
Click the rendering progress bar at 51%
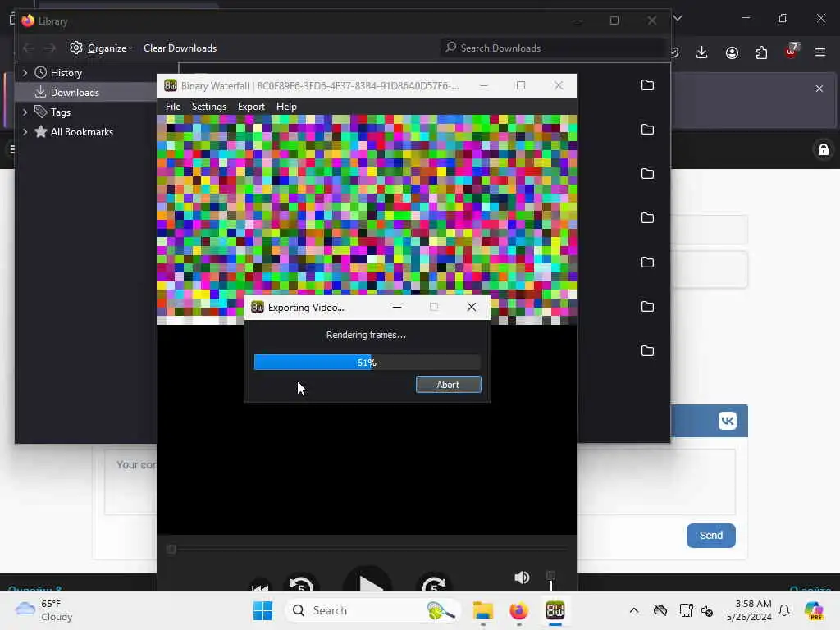[x=367, y=363]
